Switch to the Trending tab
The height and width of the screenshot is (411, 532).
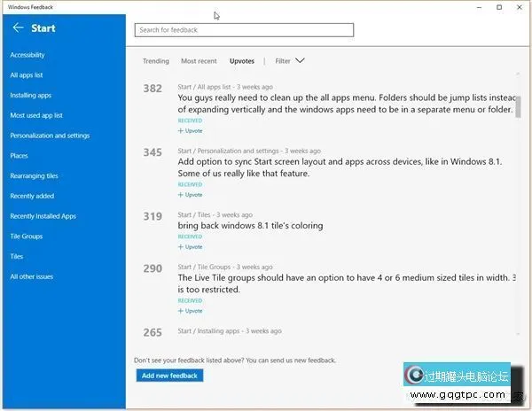coord(156,61)
